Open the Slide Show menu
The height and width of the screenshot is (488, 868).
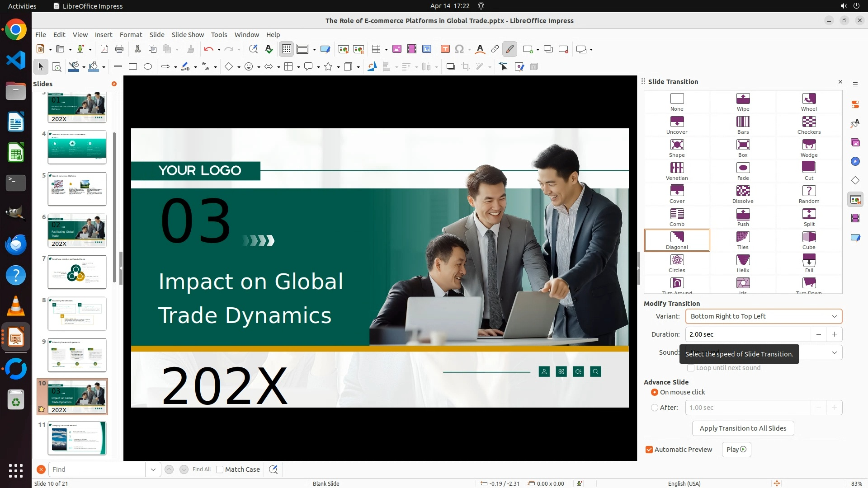click(x=188, y=35)
